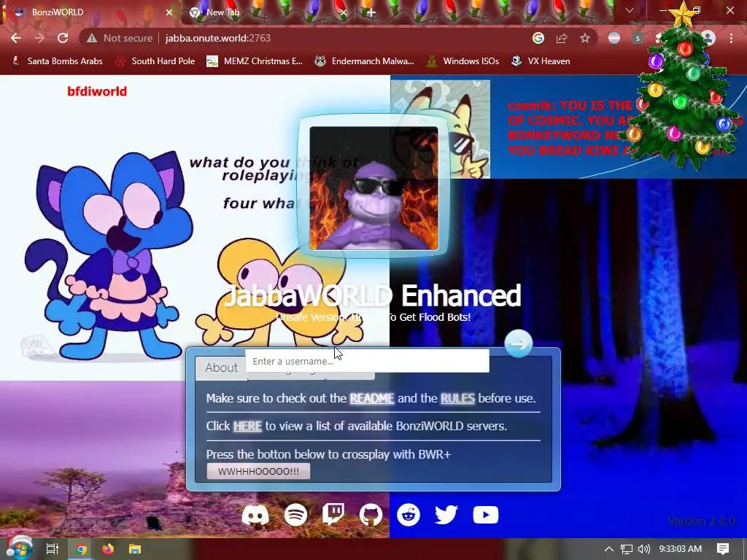Click the bfdiworld red text
This screenshot has height=560, width=747.
pos(97,91)
